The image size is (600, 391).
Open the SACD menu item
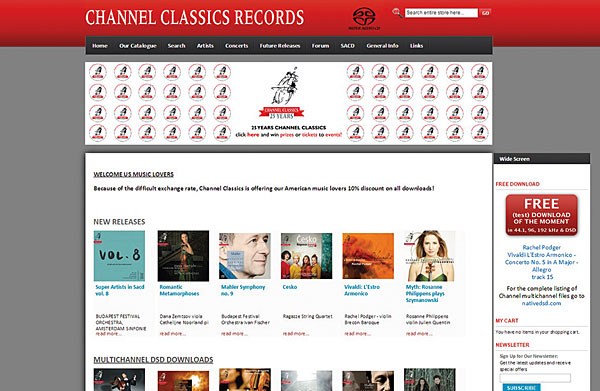(x=347, y=46)
